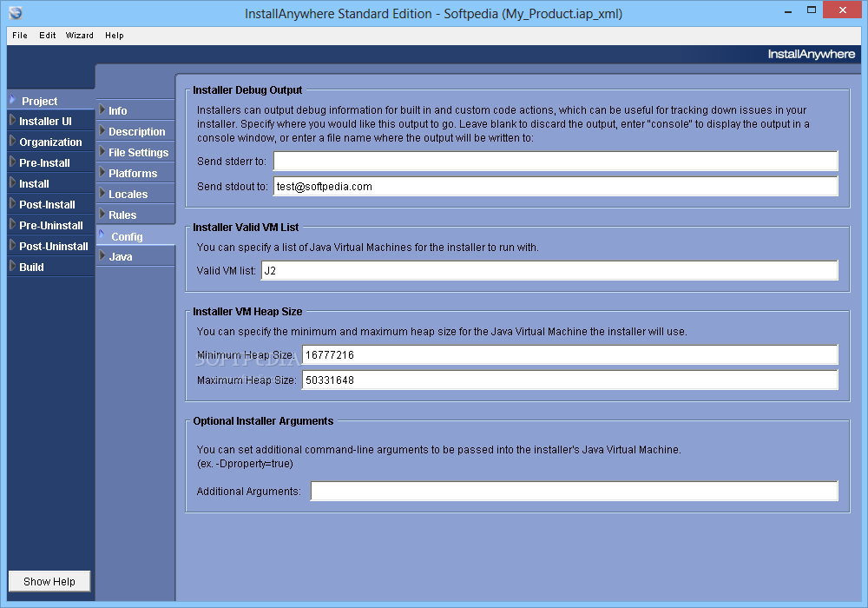Minimize the InstallAnywhere window
Screen dimensions: 868x608
788,11
